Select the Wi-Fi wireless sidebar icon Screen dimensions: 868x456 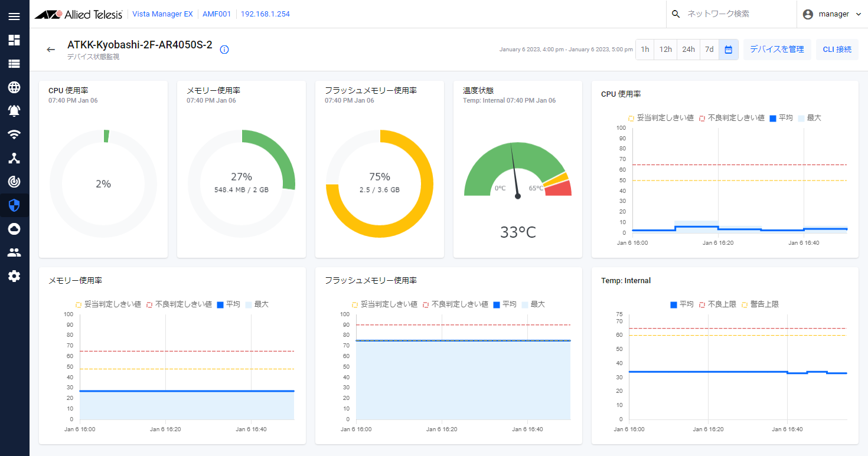[14, 134]
